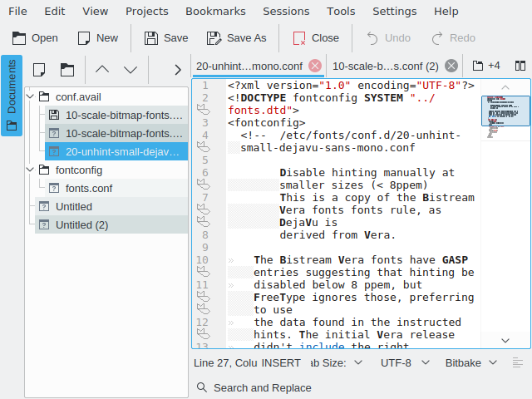Select the Untitled (2) document
The image size is (532, 399).
[x=111, y=224]
